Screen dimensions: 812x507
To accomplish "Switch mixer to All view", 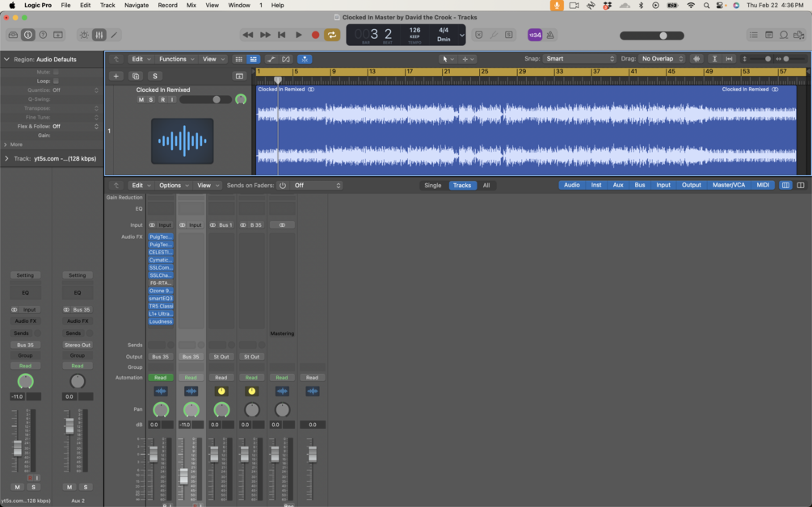I will (486, 185).
